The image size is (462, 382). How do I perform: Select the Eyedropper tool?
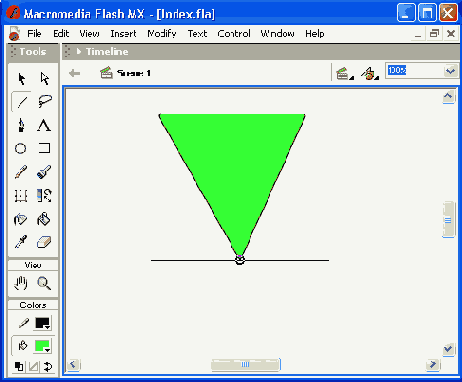pos(21,242)
